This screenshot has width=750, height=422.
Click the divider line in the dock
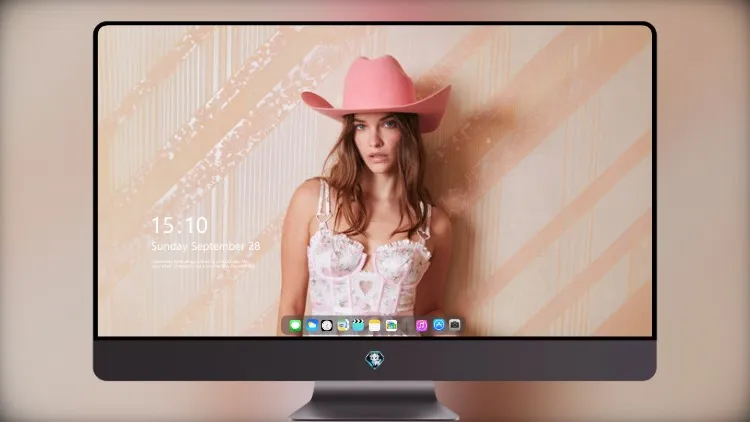[x=407, y=326]
